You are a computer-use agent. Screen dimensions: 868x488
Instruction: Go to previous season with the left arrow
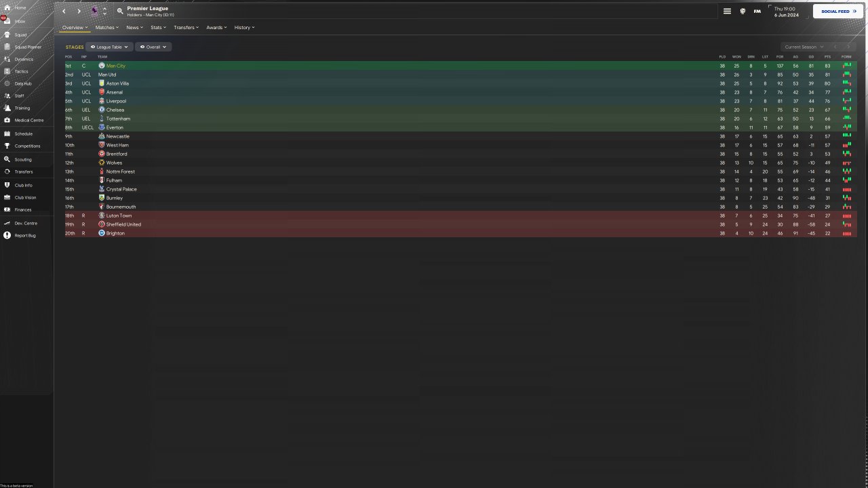coord(835,47)
